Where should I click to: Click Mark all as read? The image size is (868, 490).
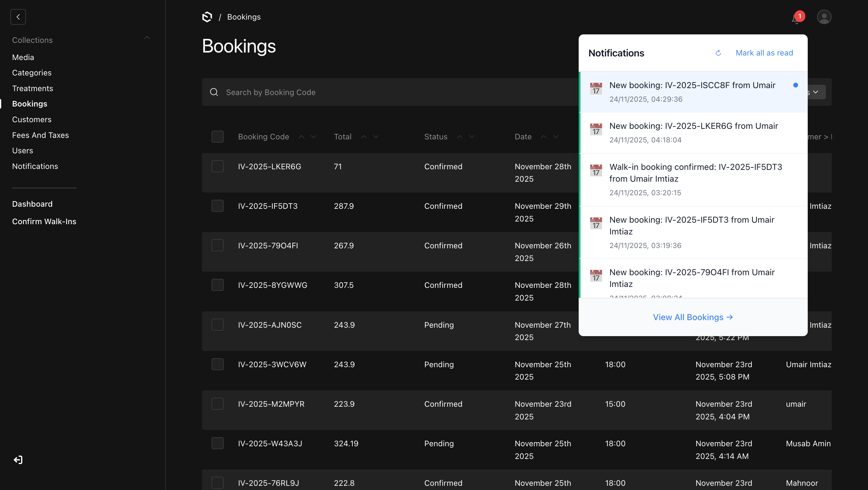coord(764,53)
